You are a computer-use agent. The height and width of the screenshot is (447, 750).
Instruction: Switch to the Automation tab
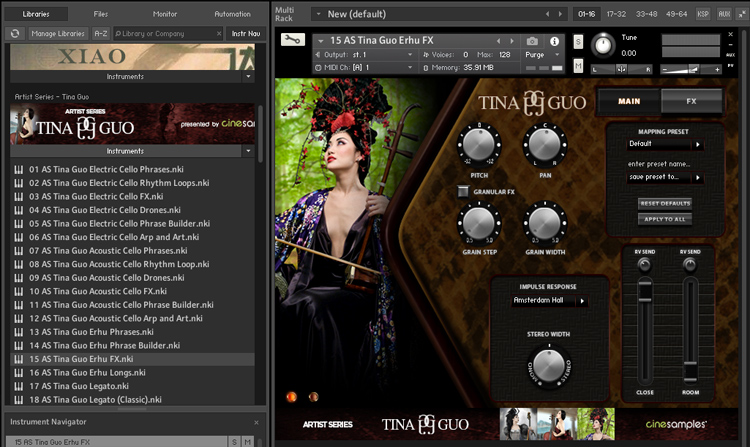[232, 14]
